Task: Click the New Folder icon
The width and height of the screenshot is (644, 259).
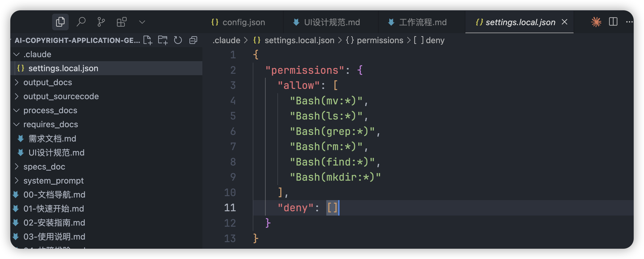Action: point(163,40)
